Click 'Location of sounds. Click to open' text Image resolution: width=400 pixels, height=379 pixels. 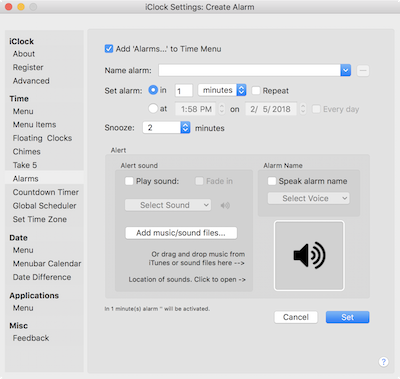pos(187,279)
